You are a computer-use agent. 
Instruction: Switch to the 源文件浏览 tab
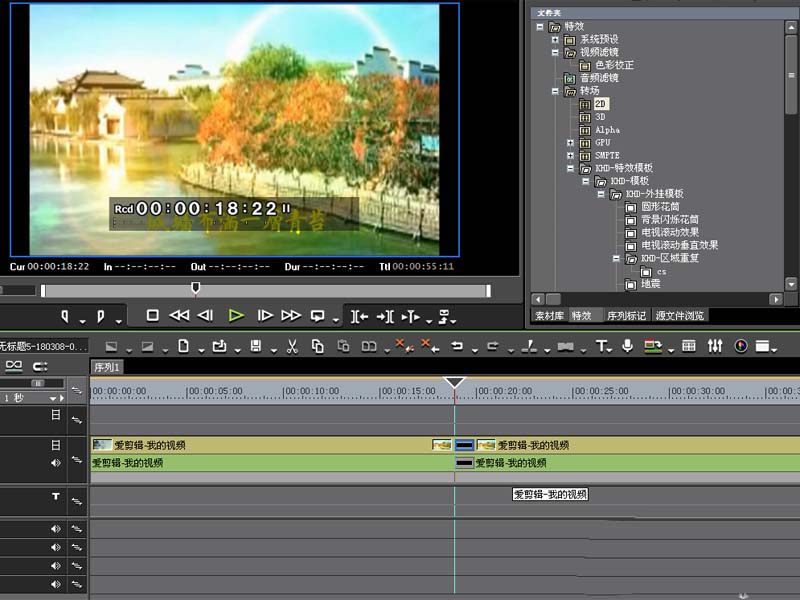(x=680, y=316)
